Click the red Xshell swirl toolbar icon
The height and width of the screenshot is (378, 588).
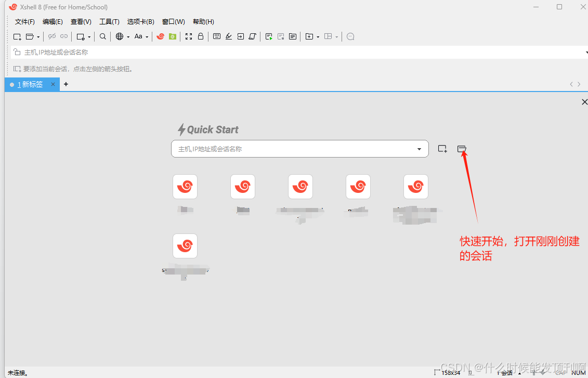point(161,36)
